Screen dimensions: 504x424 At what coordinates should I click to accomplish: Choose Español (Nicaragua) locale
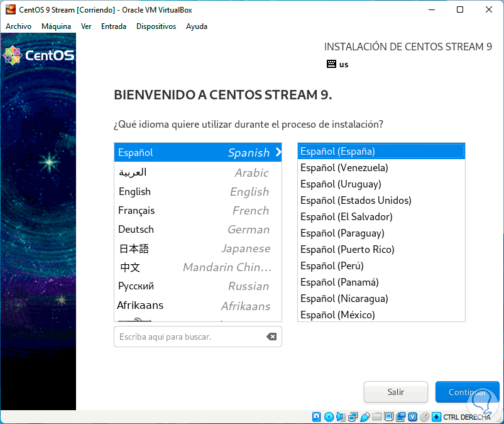pyautogui.click(x=381, y=299)
